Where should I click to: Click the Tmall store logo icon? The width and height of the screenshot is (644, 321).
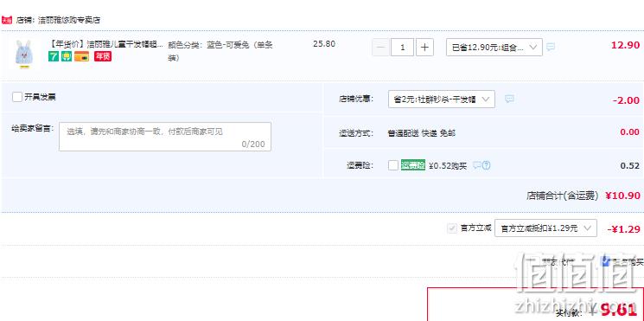[7, 19]
